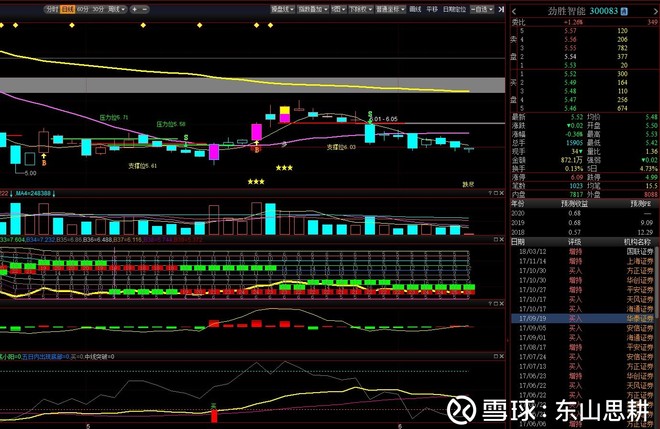The height and width of the screenshot is (429, 660).
Task: Click sell level 5 price 5.57
Action: pyautogui.click(x=570, y=31)
